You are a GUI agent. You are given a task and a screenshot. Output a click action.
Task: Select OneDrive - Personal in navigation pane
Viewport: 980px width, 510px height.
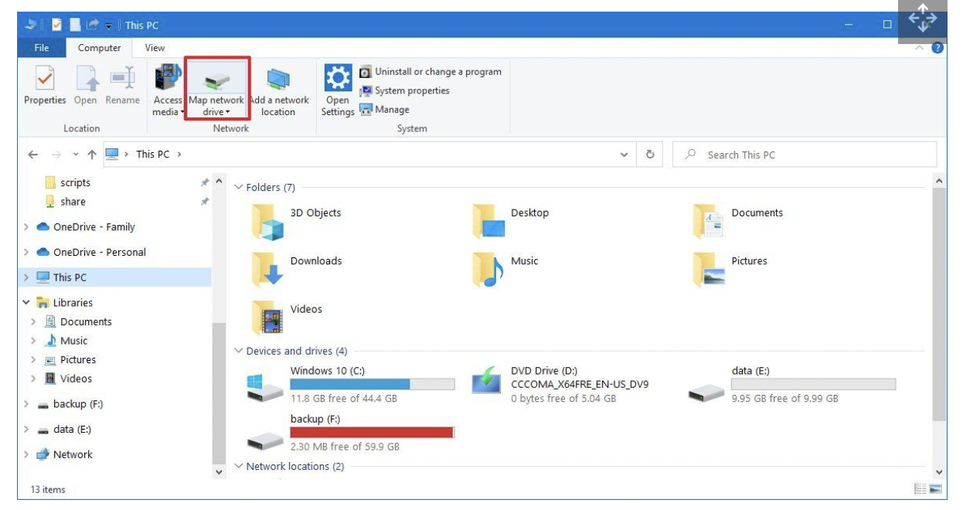pyautogui.click(x=90, y=253)
